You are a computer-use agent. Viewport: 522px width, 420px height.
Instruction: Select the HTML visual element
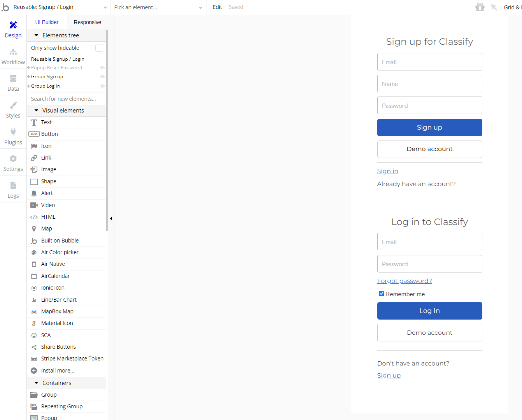(67, 217)
